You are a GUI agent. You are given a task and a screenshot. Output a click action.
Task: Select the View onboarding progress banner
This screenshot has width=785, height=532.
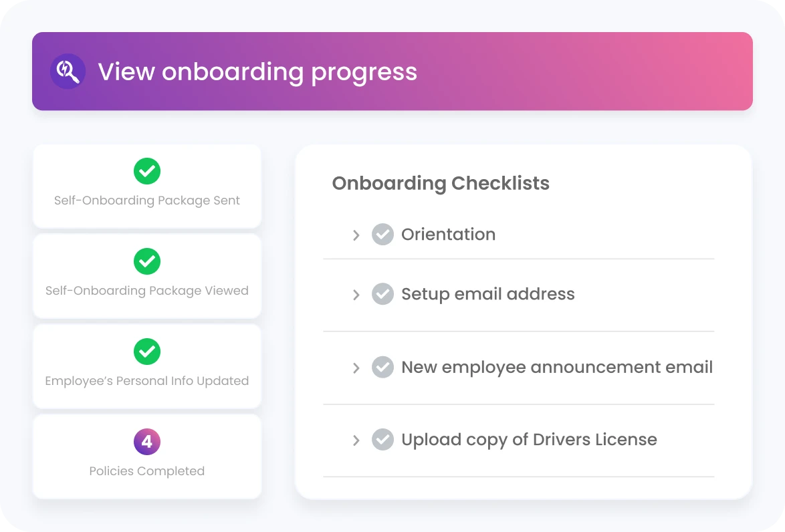[x=392, y=72]
